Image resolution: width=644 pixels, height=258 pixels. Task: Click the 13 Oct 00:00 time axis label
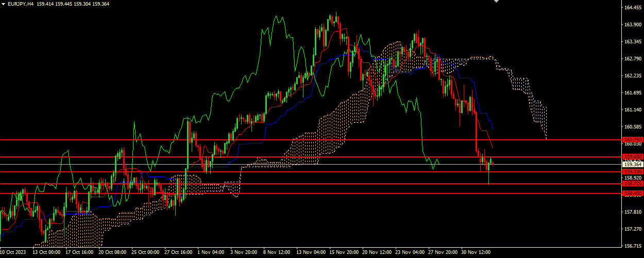click(x=46, y=253)
